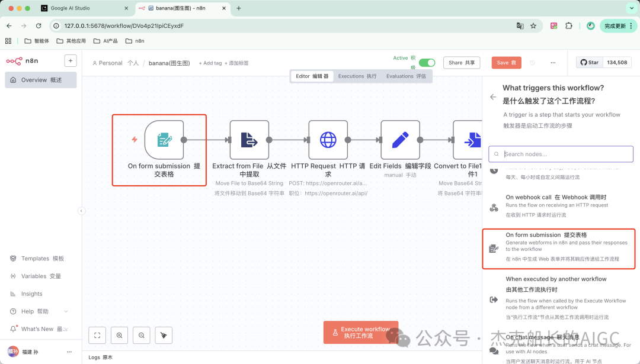Focus the Search nodes input field

click(561, 154)
